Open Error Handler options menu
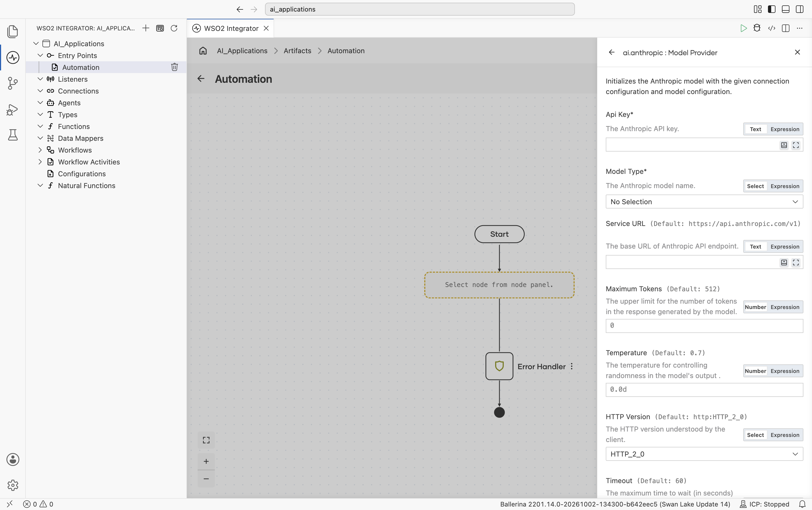Image resolution: width=812 pixels, height=510 pixels. tap(572, 366)
